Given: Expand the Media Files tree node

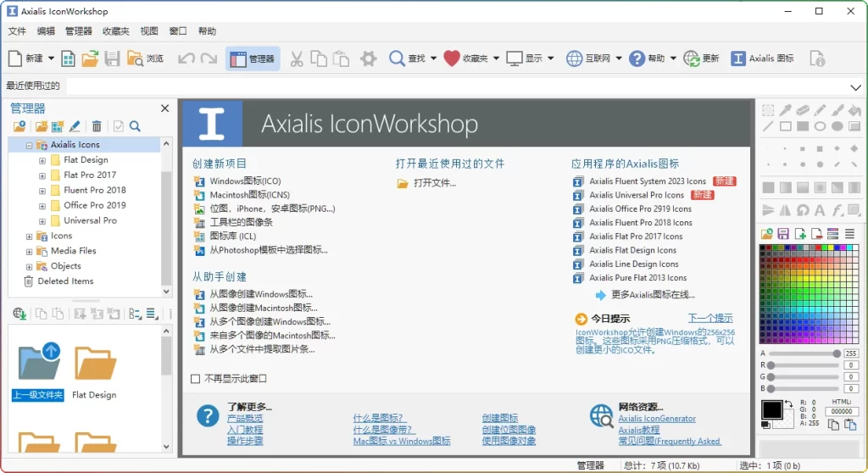Looking at the screenshot, I should click(29, 252).
